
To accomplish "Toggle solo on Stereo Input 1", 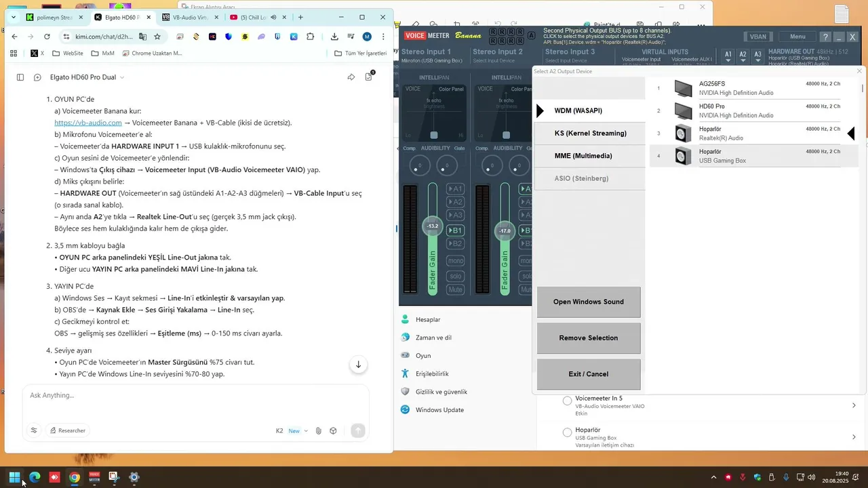I will 456,276.
